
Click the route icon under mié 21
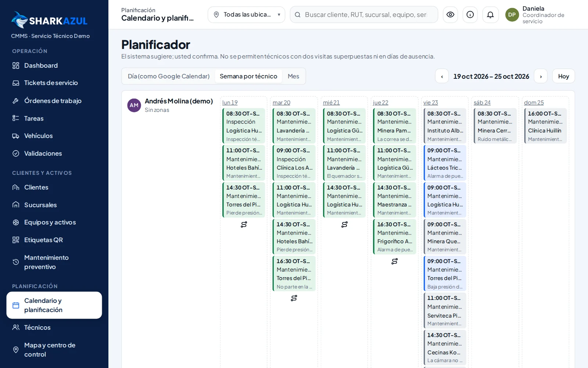pyautogui.click(x=344, y=224)
